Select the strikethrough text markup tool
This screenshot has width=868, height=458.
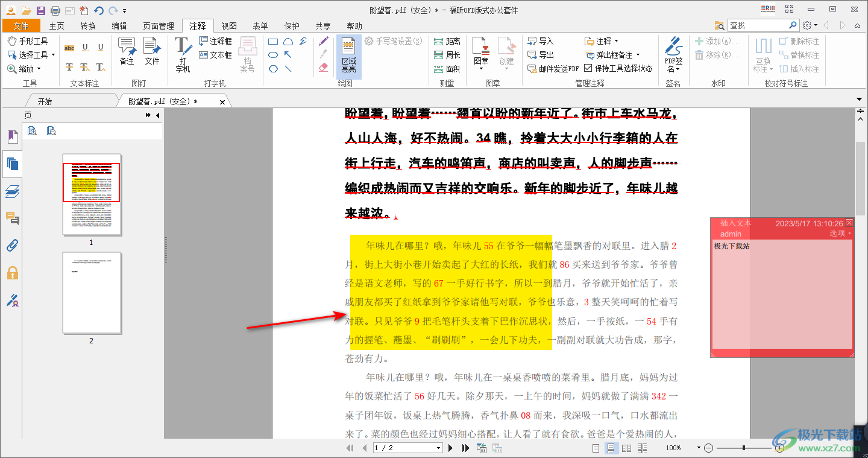click(69, 67)
